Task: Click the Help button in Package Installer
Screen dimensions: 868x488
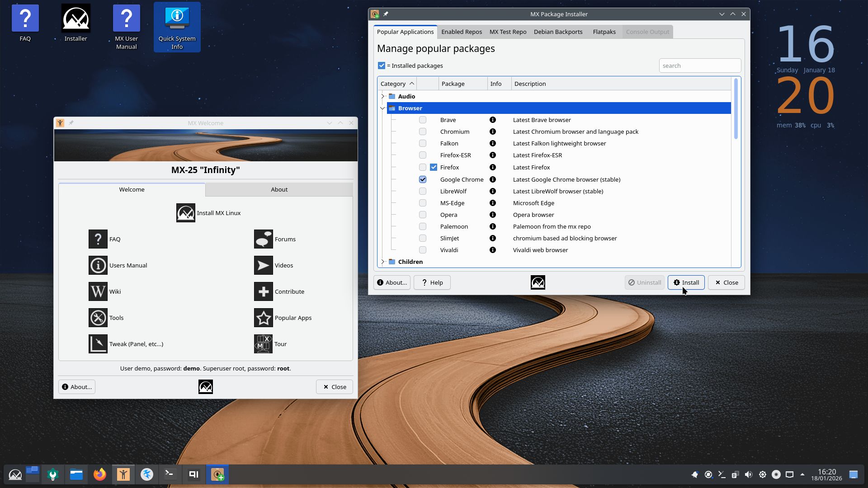Action: pyautogui.click(x=432, y=282)
